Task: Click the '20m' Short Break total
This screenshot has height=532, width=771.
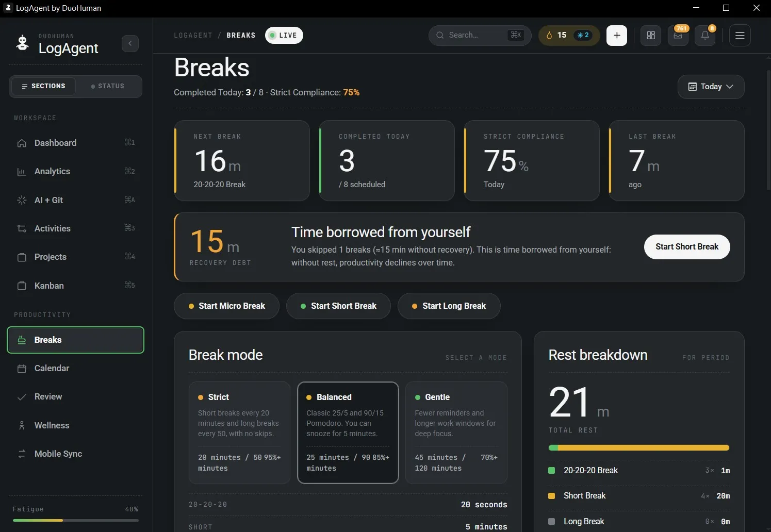Action: (723, 496)
